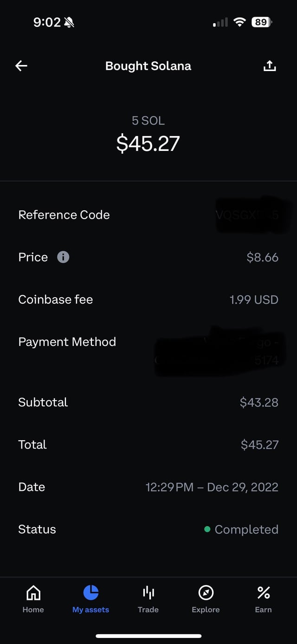
Task: Tap the Earn percent icon
Action: (263, 592)
